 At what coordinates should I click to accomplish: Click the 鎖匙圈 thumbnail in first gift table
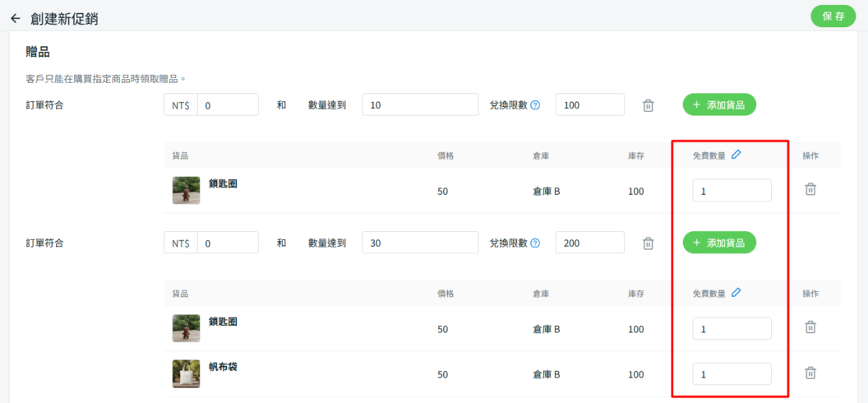(x=186, y=190)
